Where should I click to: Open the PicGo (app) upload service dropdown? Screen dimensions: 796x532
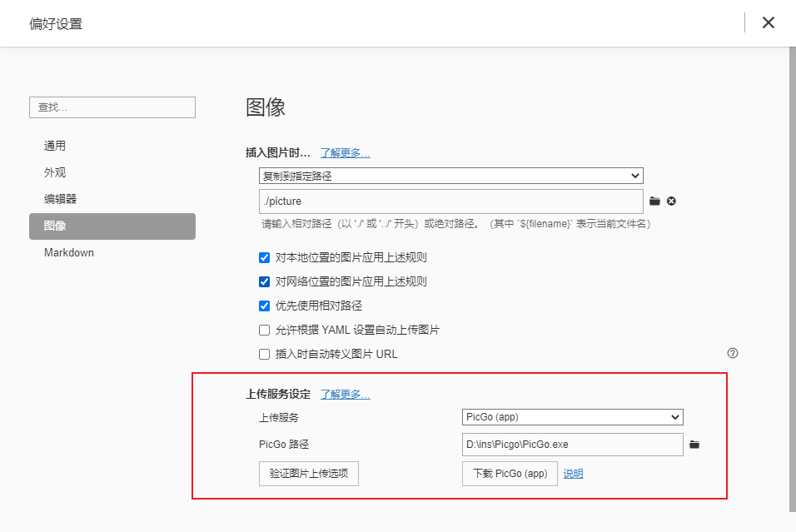pos(573,417)
